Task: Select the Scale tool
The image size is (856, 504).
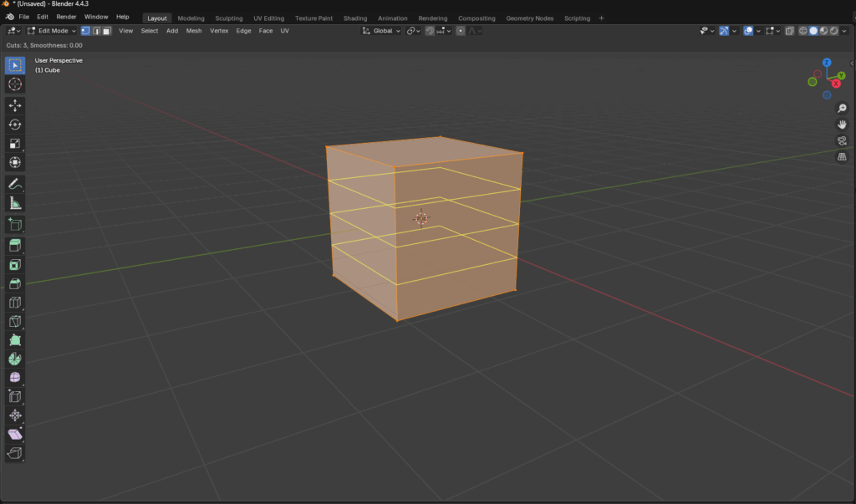Action: (x=15, y=144)
